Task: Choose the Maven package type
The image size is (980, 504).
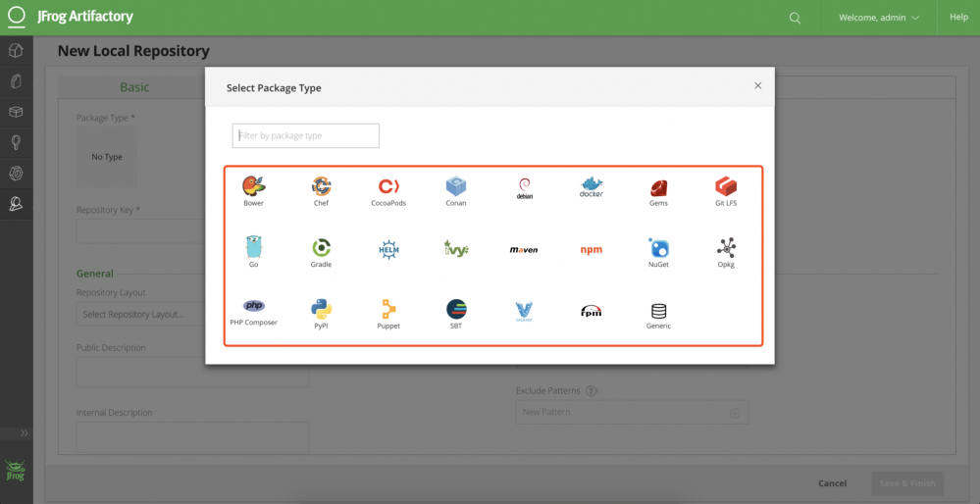Action: pyautogui.click(x=524, y=250)
